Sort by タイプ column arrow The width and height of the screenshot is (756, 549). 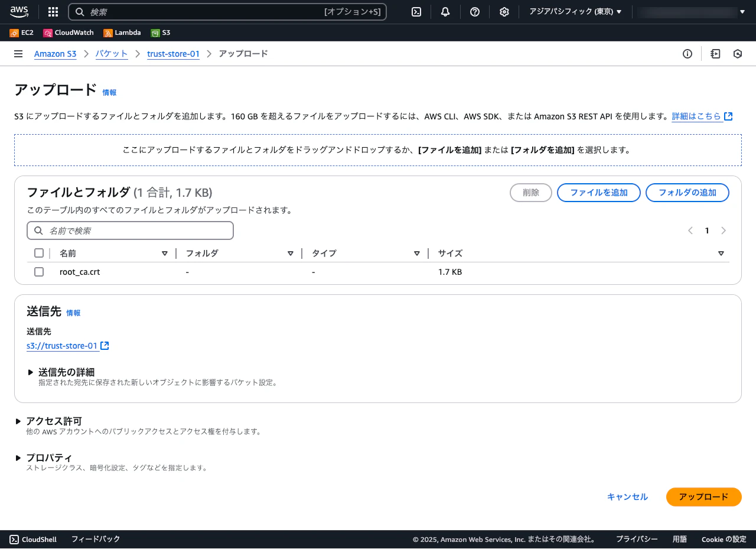(417, 254)
